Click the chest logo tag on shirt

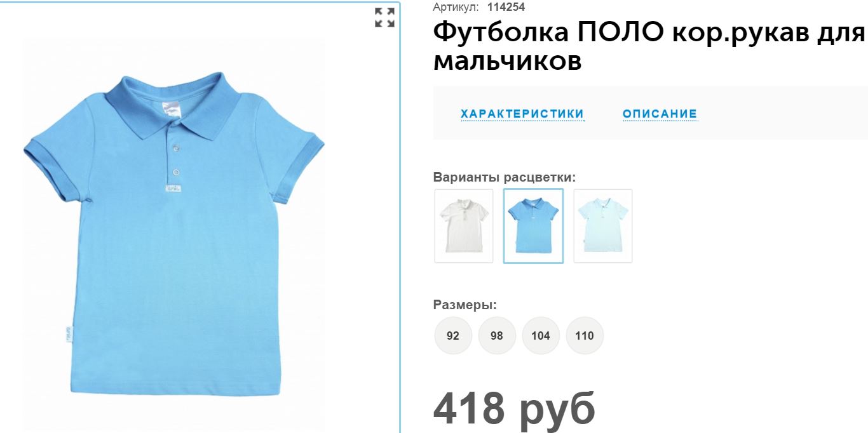click(173, 188)
